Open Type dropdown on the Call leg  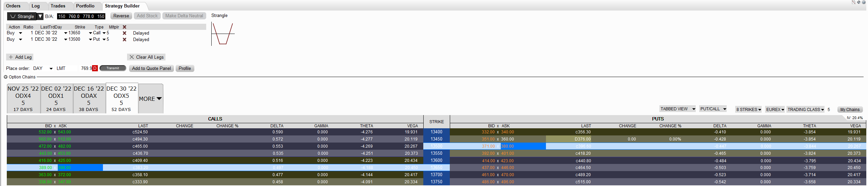104,33
